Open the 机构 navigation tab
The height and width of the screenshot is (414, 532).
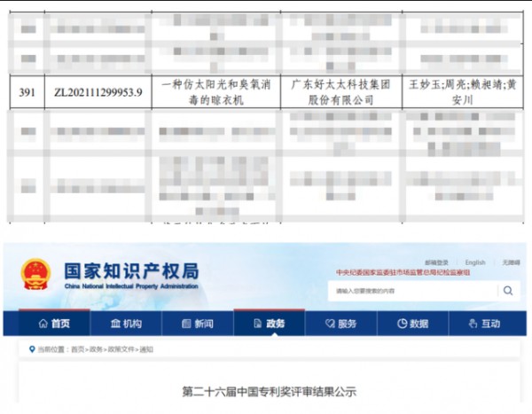point(126,324)
